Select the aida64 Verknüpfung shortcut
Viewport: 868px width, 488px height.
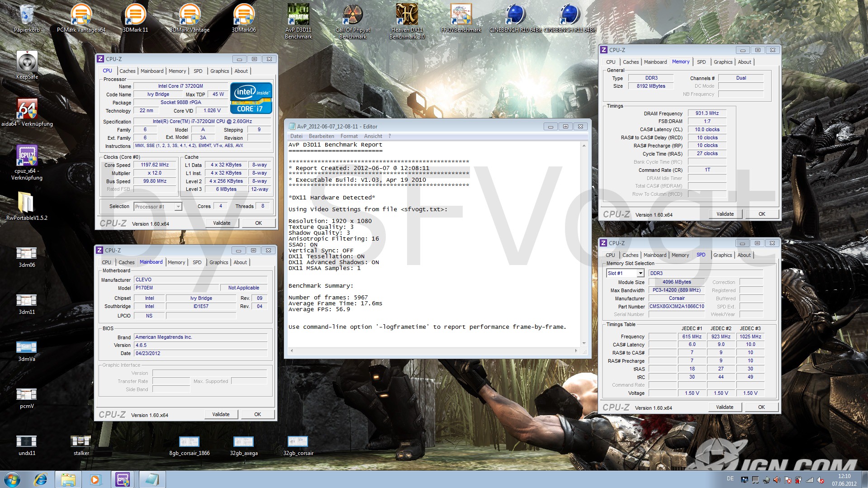click(x=27, y=112)
